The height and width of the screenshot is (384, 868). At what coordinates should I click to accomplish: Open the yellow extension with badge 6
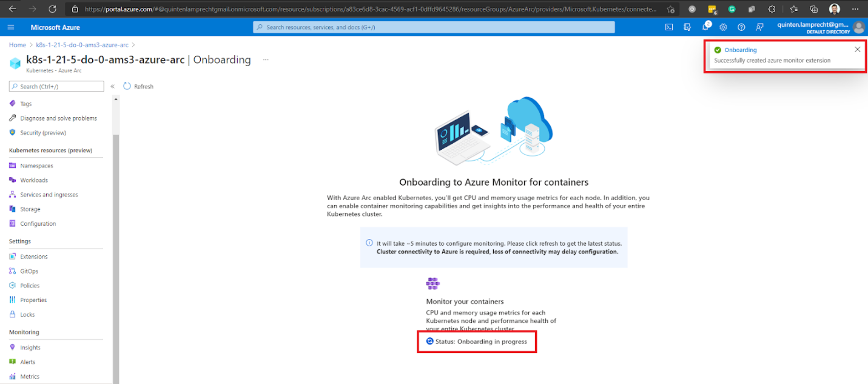point(713,9)
